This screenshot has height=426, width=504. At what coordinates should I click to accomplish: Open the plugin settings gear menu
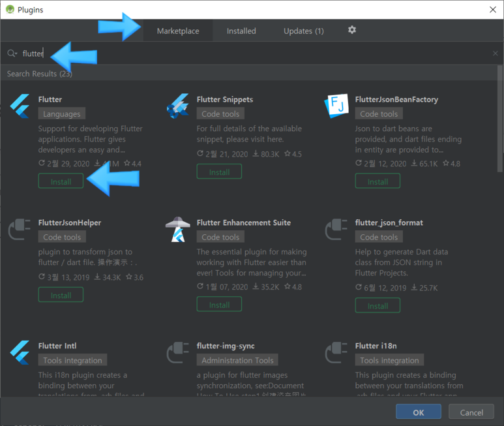(352, 30)
